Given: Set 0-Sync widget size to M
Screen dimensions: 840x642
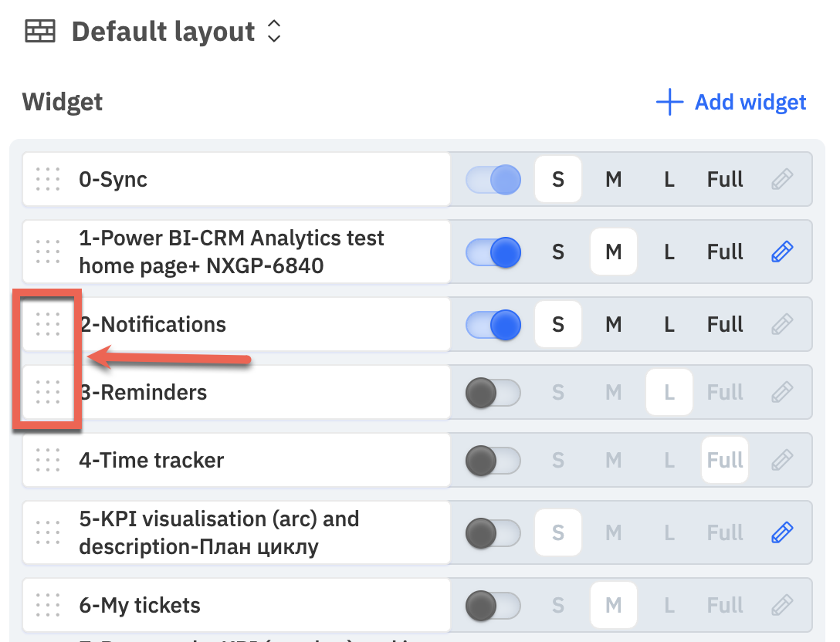Looking at the screenshot, I should pos(613,179).
